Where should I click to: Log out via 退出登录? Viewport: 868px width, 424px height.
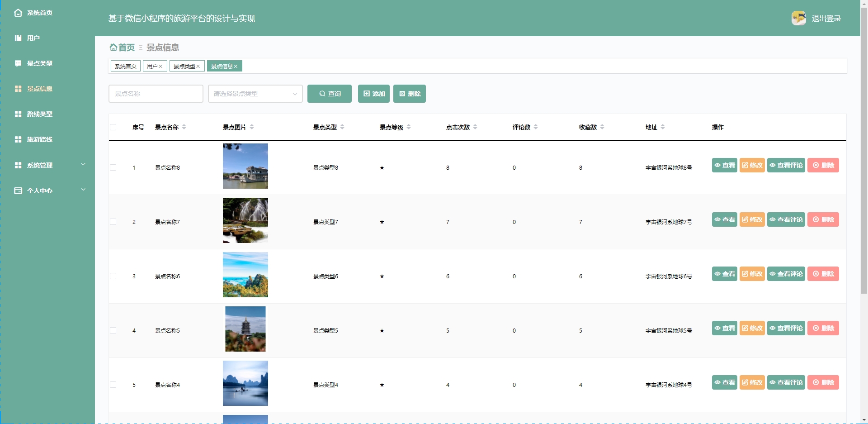826,19
